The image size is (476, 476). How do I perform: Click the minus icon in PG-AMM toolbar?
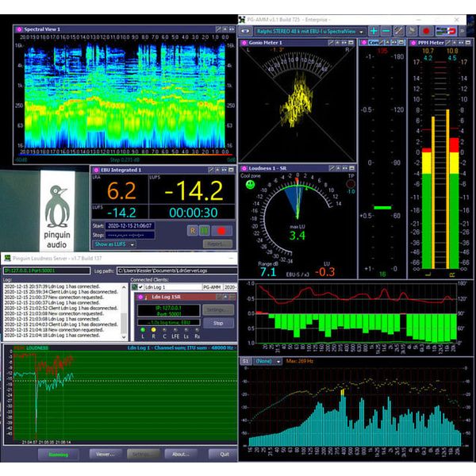pyautogui.click(x=387, y=31)
